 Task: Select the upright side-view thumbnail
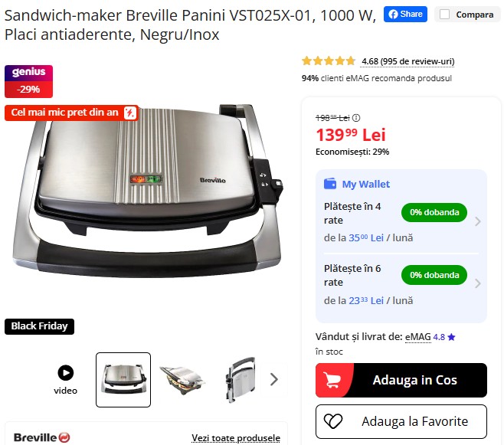tap(241, 380)
